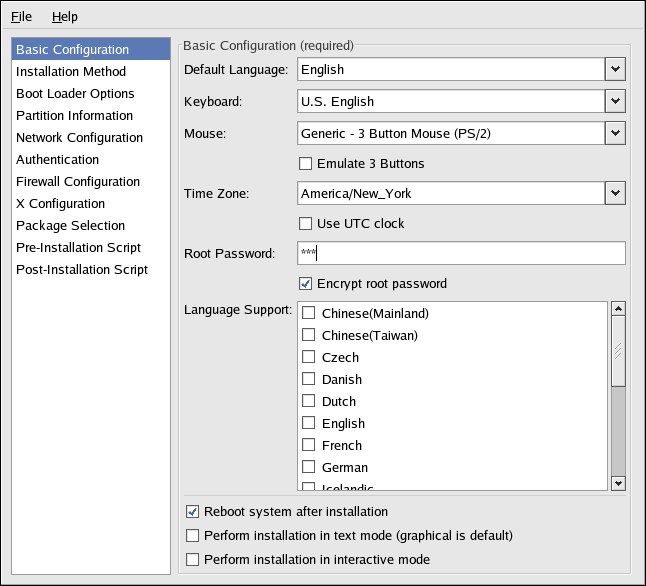
Task: Open Partition Information section
Action: [x=74, y=116]
